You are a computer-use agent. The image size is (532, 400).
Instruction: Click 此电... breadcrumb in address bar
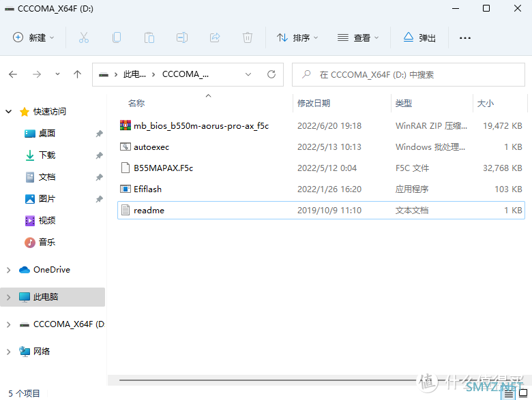[x=134, y=74]
